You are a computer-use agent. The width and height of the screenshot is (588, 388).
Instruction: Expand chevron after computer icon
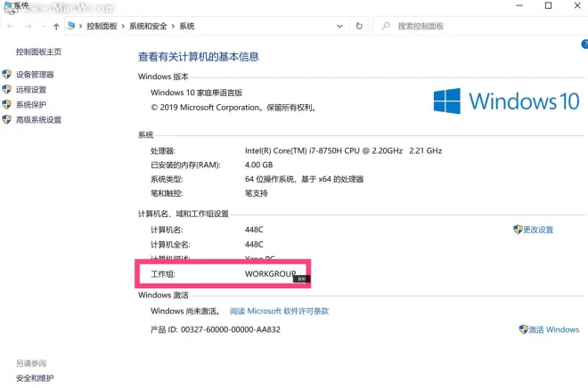coord(80,26)
